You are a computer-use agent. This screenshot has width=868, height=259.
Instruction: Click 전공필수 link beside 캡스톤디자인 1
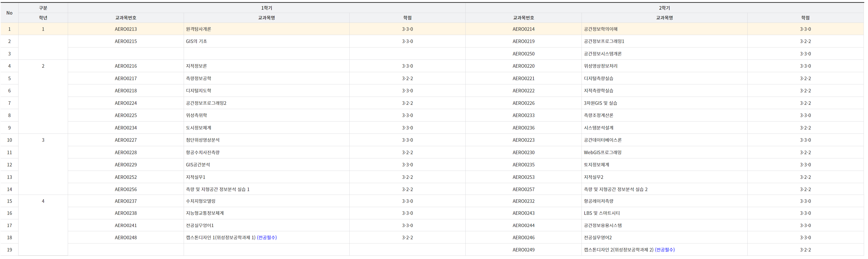(x=267, y=237)
